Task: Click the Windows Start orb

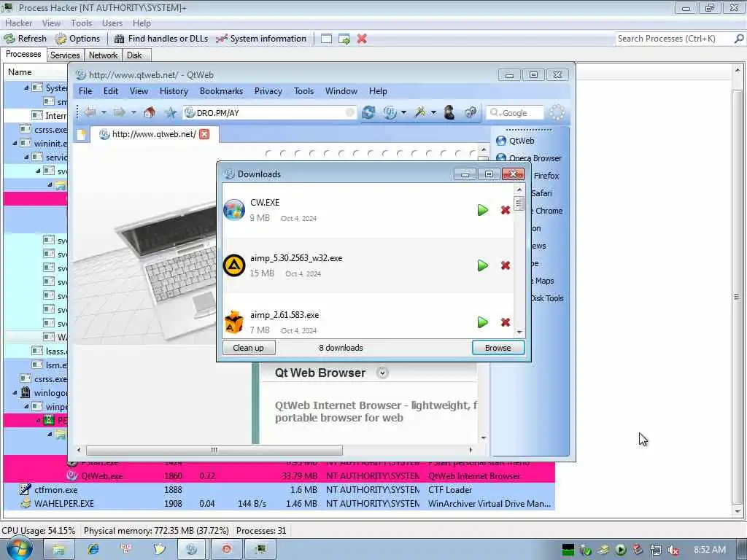Action: tap(20, 549)
